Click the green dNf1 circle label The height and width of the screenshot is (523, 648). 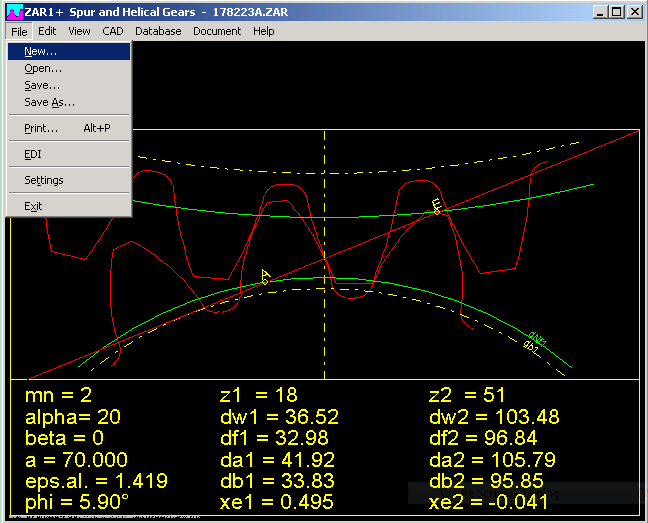point(538,339)
